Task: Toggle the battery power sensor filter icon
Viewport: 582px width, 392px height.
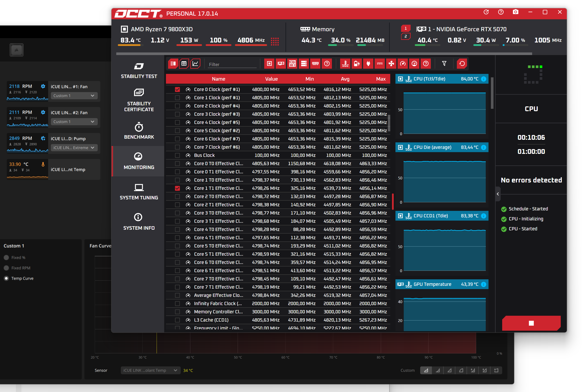Action: point(357,64)
